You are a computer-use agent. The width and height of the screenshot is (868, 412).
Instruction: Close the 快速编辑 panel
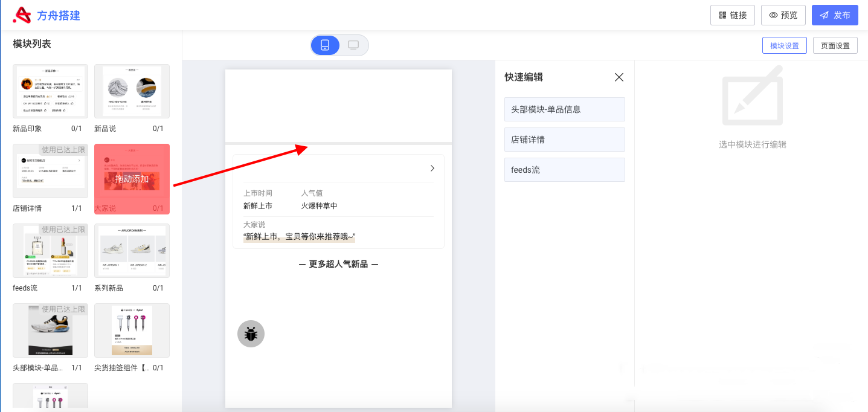tap(619, 77)
